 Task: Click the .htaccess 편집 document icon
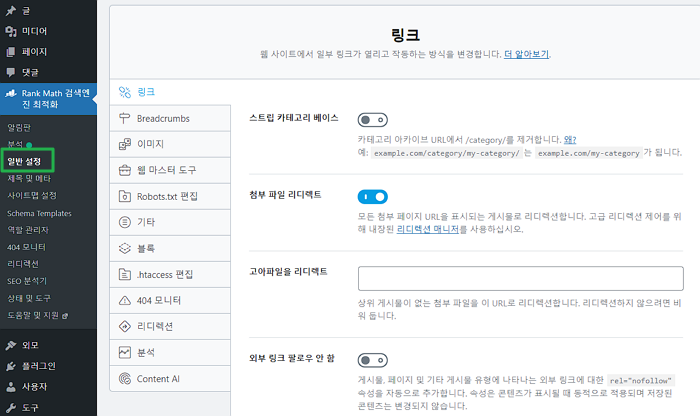tap(125, 275)
